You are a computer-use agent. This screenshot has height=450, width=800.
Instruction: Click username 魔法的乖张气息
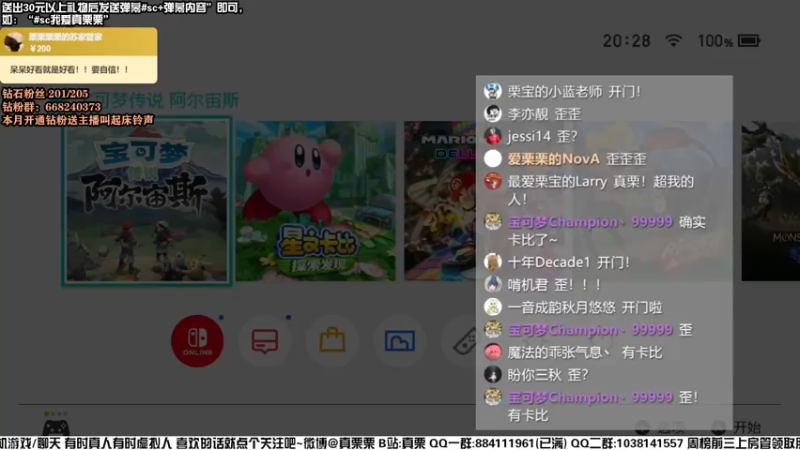click(559, 352)
